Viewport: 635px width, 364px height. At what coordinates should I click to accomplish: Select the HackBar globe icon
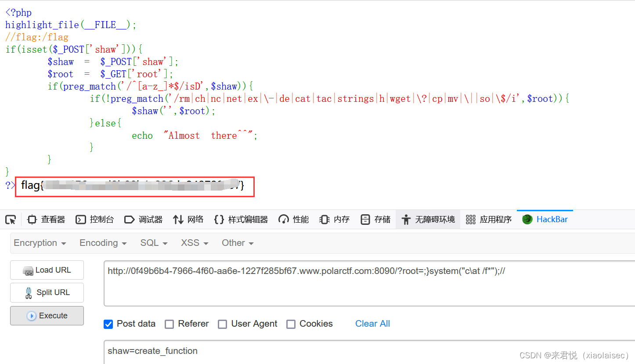(x=527, y=219)
